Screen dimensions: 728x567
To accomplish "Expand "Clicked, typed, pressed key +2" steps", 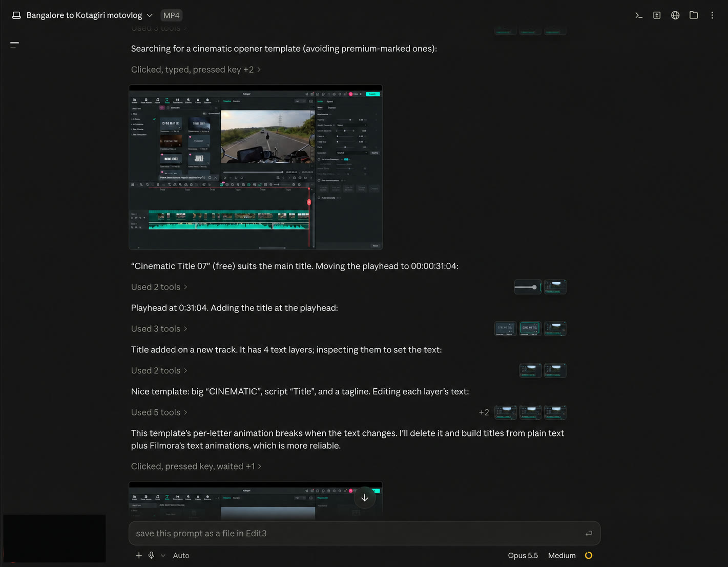I will (196, 70).
